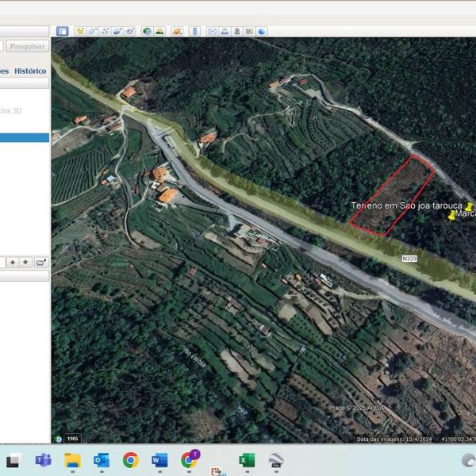Toggle historical imagery clock button
The height and width of the screenshot is (476, 476).
[x=147, y=31]
